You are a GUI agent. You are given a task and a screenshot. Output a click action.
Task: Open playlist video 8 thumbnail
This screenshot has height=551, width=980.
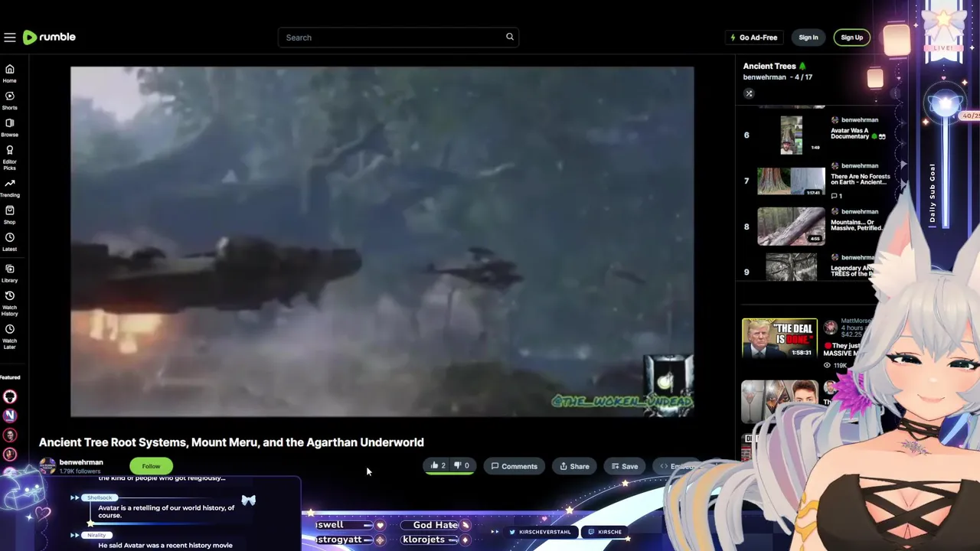[791, 227]
